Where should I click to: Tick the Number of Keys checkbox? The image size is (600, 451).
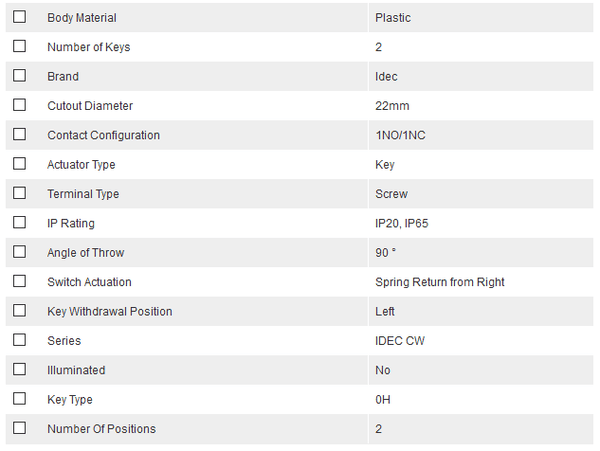(19, 46)
